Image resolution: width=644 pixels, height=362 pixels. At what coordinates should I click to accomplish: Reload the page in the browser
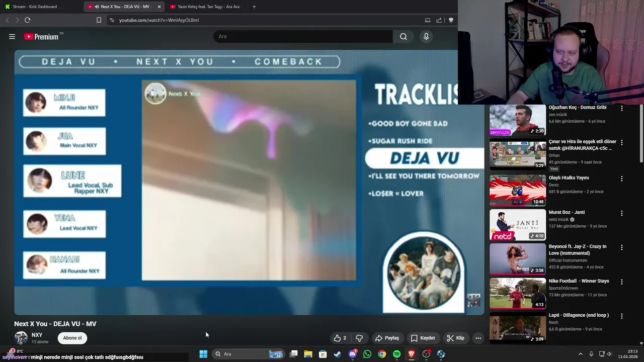tap(27, 20)
